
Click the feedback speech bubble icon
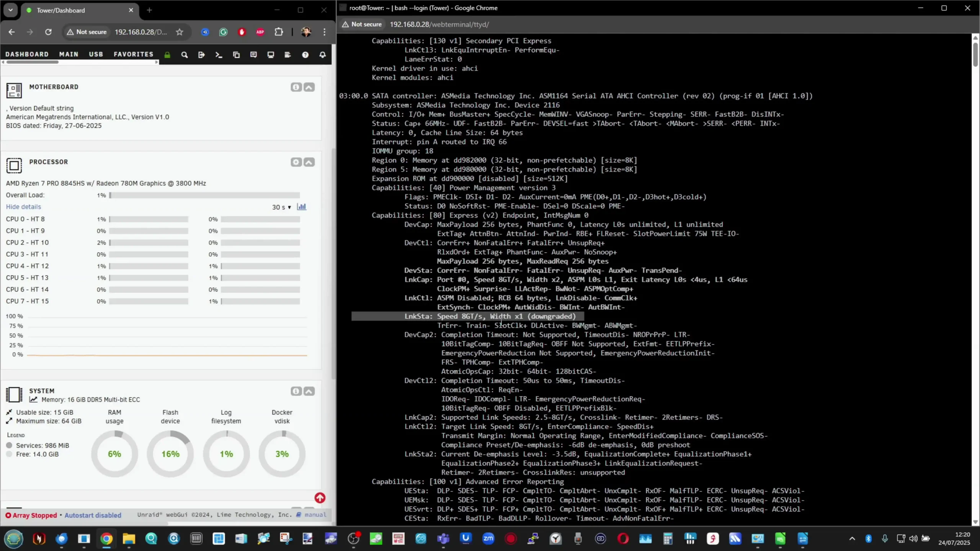tap(253, 55)
